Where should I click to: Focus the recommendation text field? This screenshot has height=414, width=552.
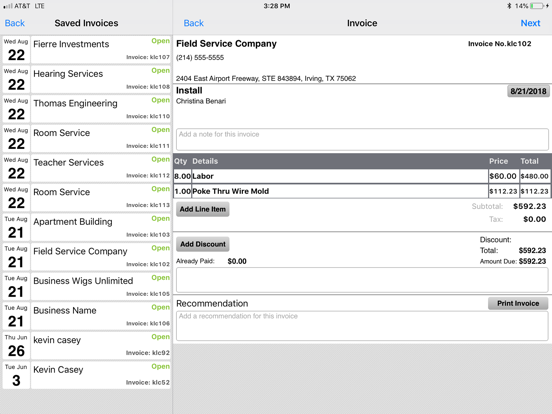[x=362, y=326]
